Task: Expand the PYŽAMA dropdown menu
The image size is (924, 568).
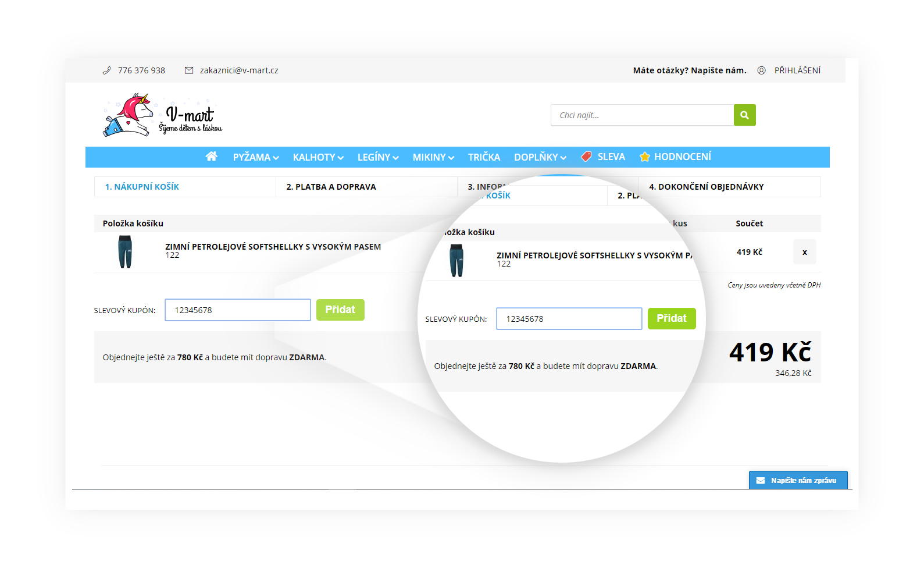Action: click(256, 157)
